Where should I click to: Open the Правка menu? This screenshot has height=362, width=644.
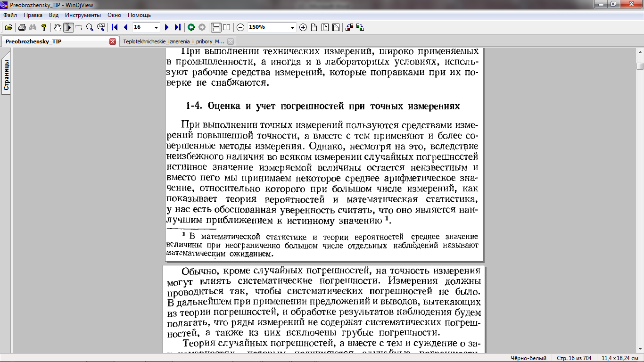point(33,15)
